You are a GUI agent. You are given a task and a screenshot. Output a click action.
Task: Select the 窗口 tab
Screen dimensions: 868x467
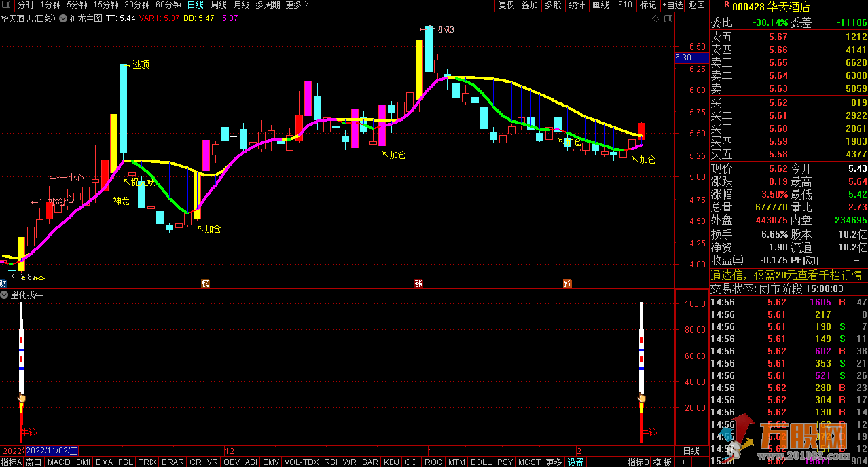click(x=34, y=462)
